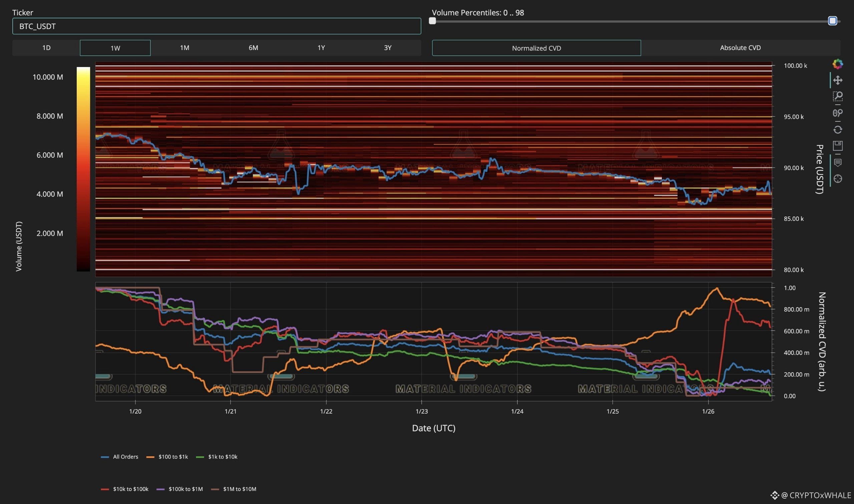The image size is (854, 504).
Task: Choose the 3Y timeframe
Action: [x=387, y=48]
